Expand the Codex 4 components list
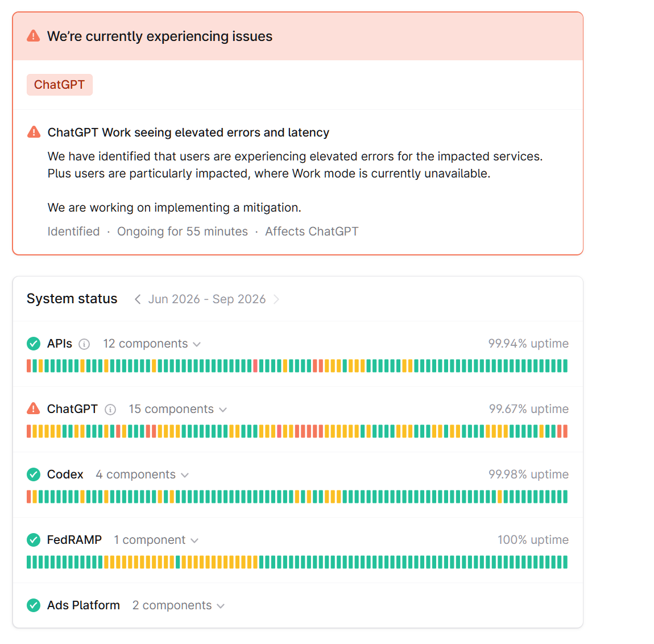Screen dimensions: 654x644 coord(142,474)
